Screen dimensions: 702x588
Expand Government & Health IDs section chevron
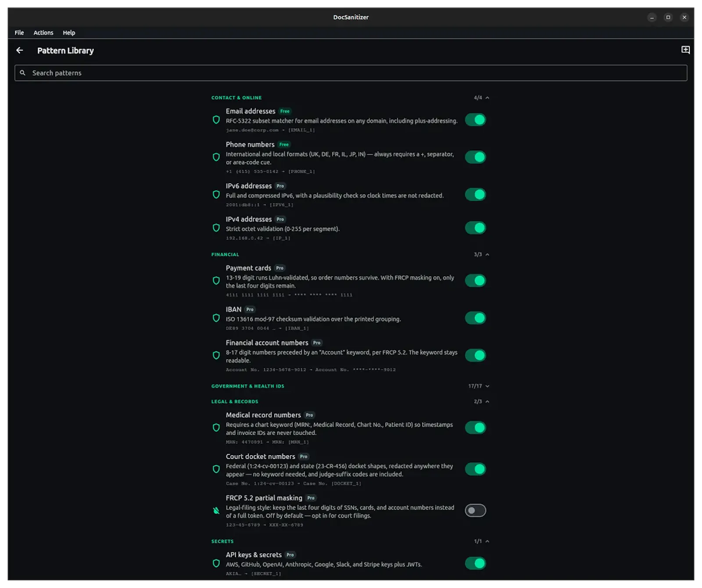pos(487,386)
